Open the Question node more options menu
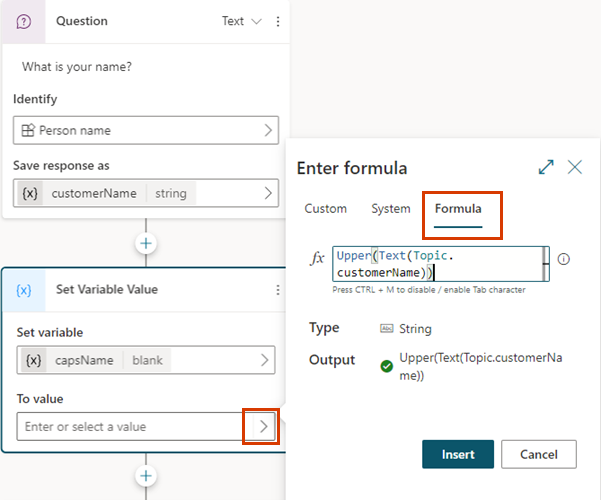 [x=278, y=21]
